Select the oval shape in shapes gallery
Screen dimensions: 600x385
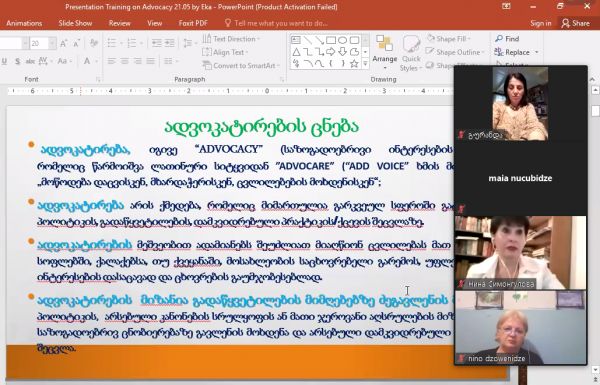pos(343,40)
